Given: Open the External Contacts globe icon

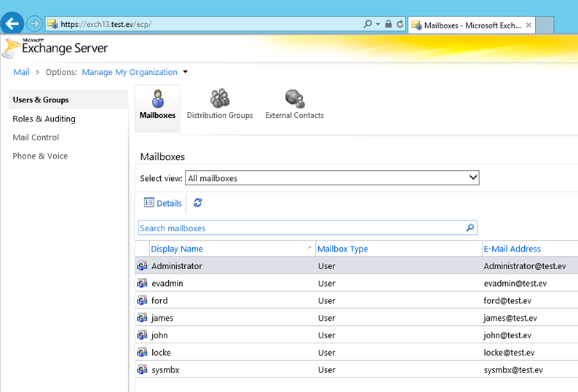Looking at the screenshot, I should point(295,98).
